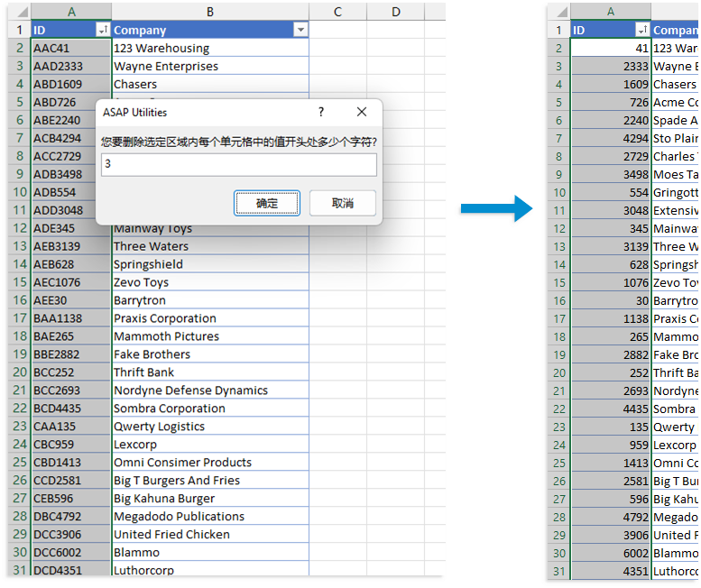Click the Big T Burgers And Fries cell
Viewport: 701px width, 588px height.
210,481
